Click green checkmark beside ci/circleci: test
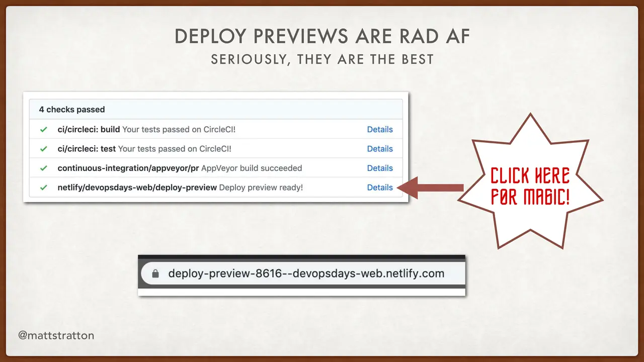644x362 pixels. click(44, 149)
